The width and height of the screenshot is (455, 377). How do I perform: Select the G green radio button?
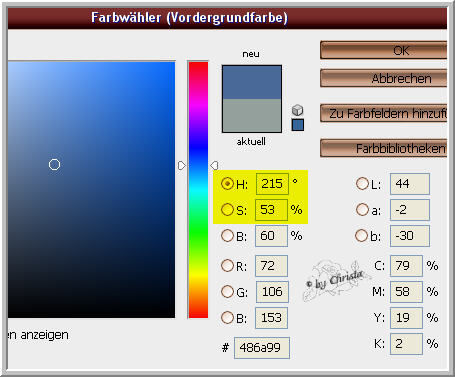[227, 292]
